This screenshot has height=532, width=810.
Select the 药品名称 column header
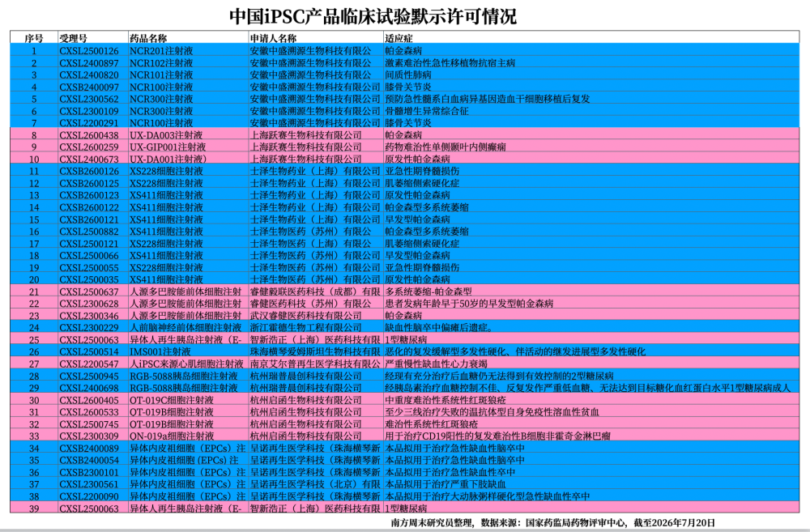tap(148, 38)
